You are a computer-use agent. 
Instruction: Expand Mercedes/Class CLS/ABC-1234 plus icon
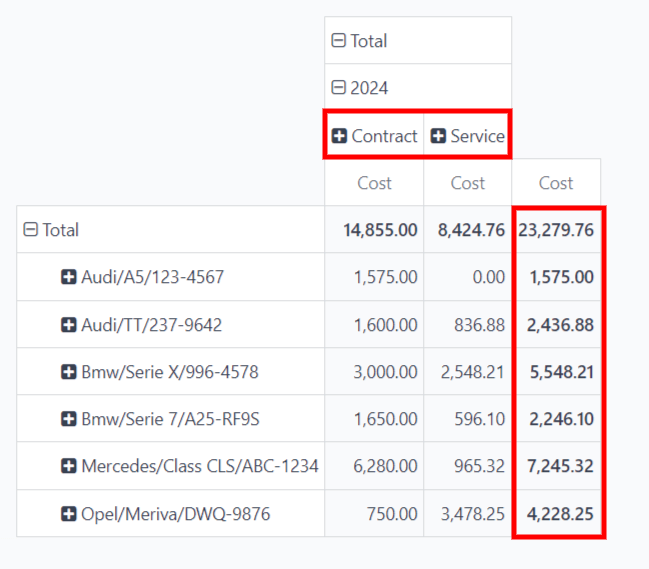69,466
